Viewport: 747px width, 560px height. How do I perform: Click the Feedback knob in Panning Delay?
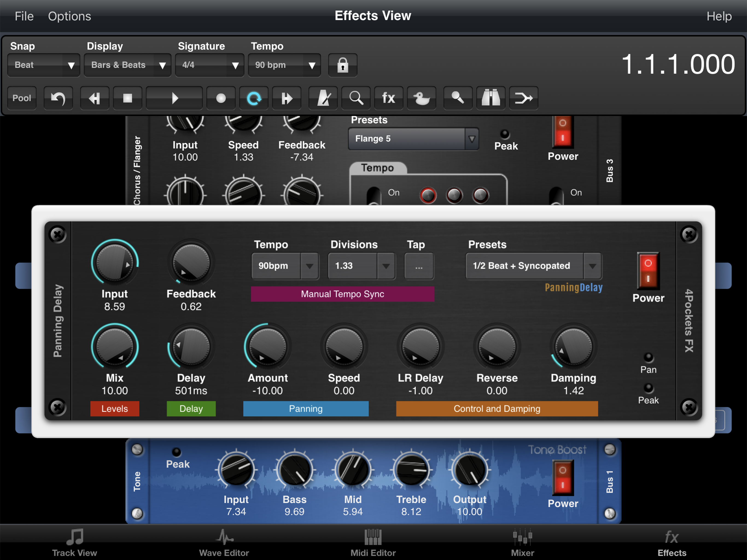click(x=191, y=263)
